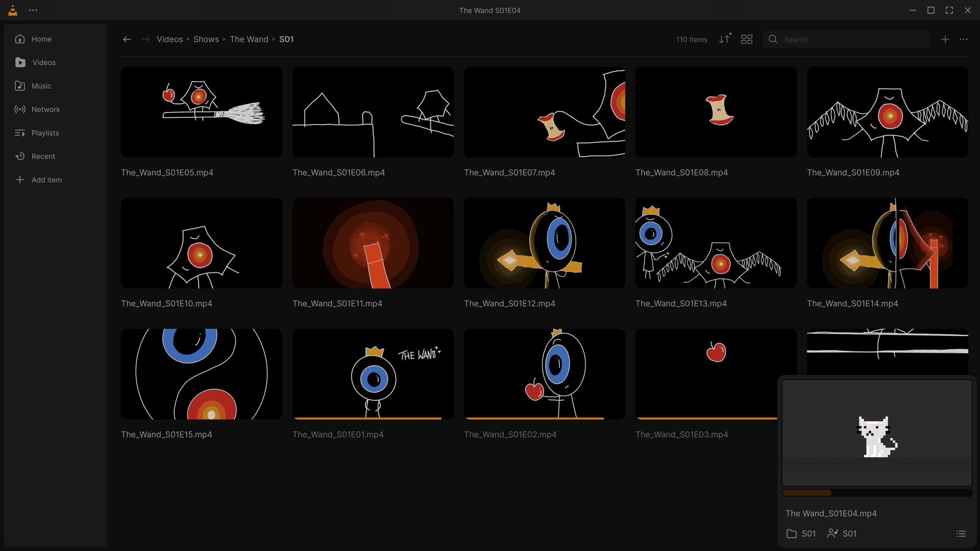The height and width of the screenshot is (551, 980).
Task: Open The_Wand_S01E06.mp4 thumbnail
Action: click(x=373, y=112)
